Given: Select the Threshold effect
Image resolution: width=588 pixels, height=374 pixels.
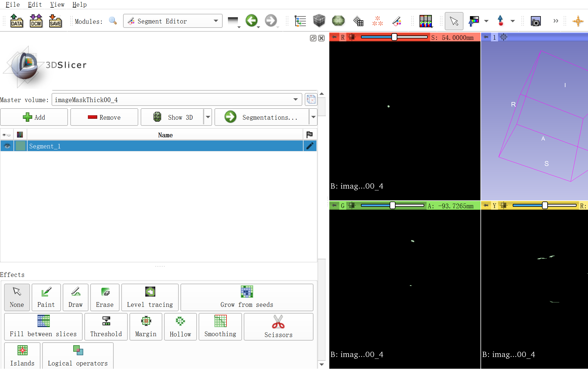Looking at the screenshot, I should (106, 326).
